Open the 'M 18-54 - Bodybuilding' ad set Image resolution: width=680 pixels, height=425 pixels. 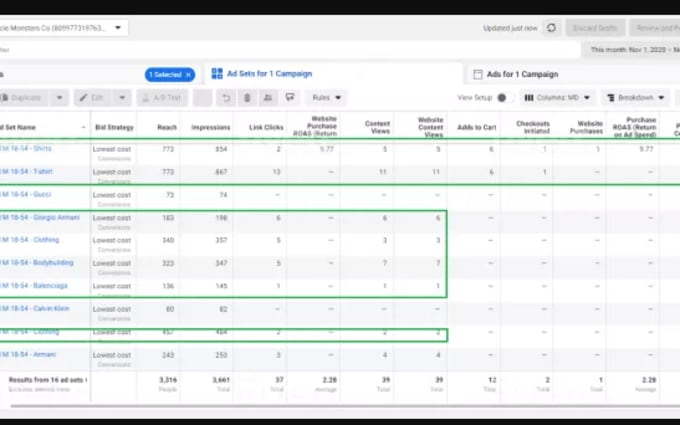37,263
